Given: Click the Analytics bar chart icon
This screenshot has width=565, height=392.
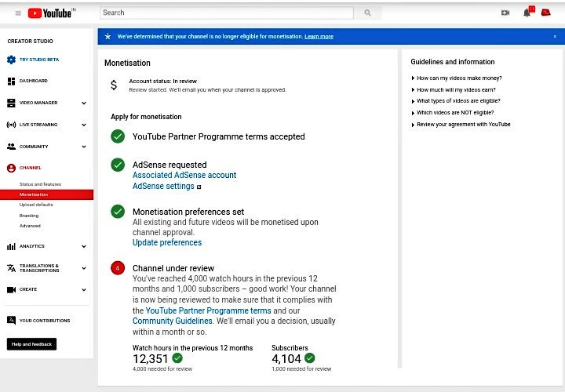Looking at the screenshot, I should (11, 247).
